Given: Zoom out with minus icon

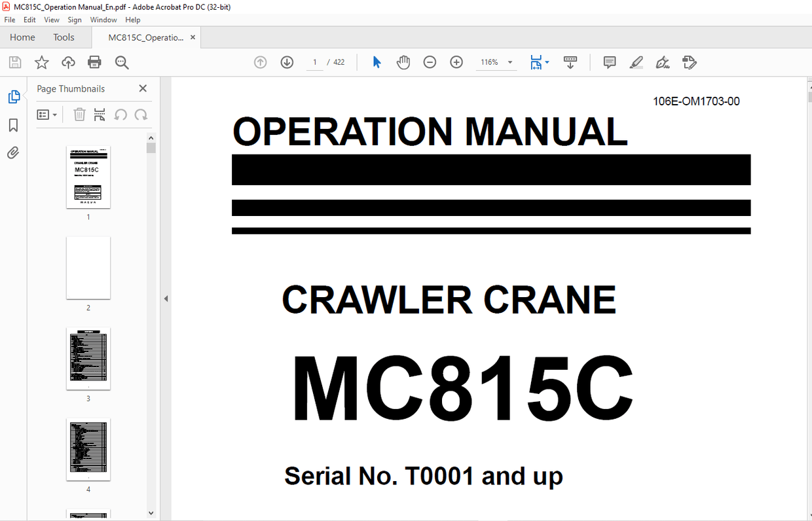Looking at the screenshot, I should (430, 62).
